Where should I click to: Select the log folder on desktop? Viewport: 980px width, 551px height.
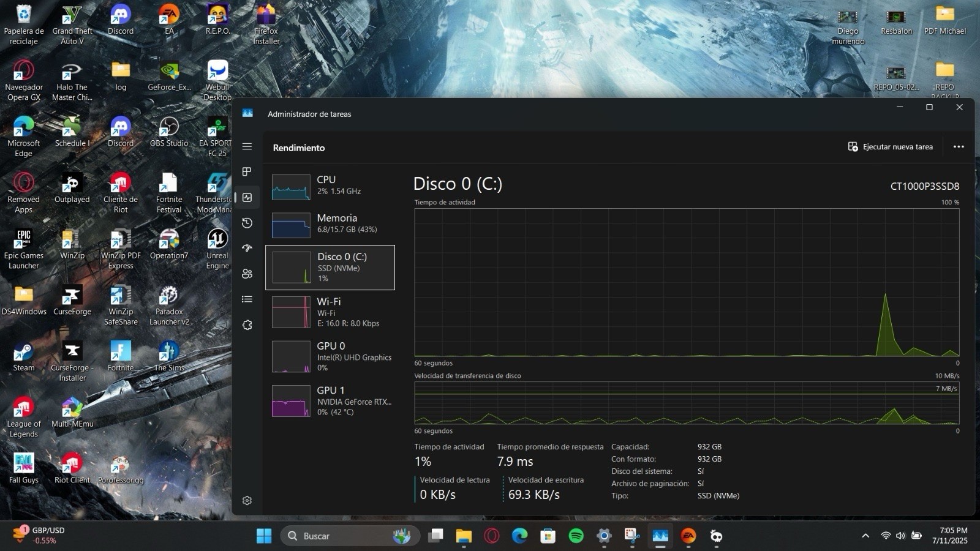[x=121, y=76]
